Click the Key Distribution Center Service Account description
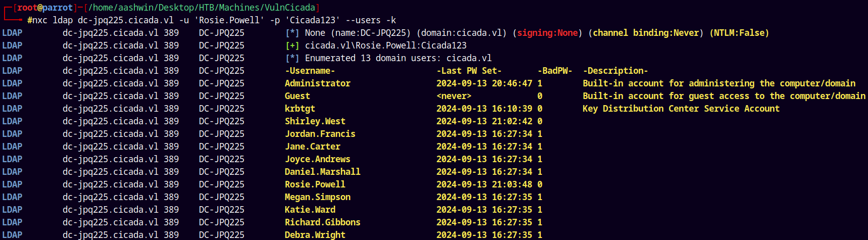The width and height of the screenshot is (868, 240). pyautogui.click(x=681, y=109)
